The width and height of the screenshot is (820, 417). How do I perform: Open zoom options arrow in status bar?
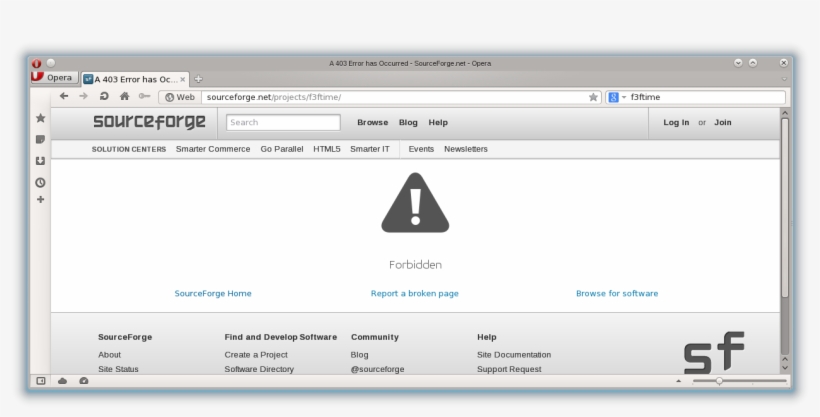[678, 381]
